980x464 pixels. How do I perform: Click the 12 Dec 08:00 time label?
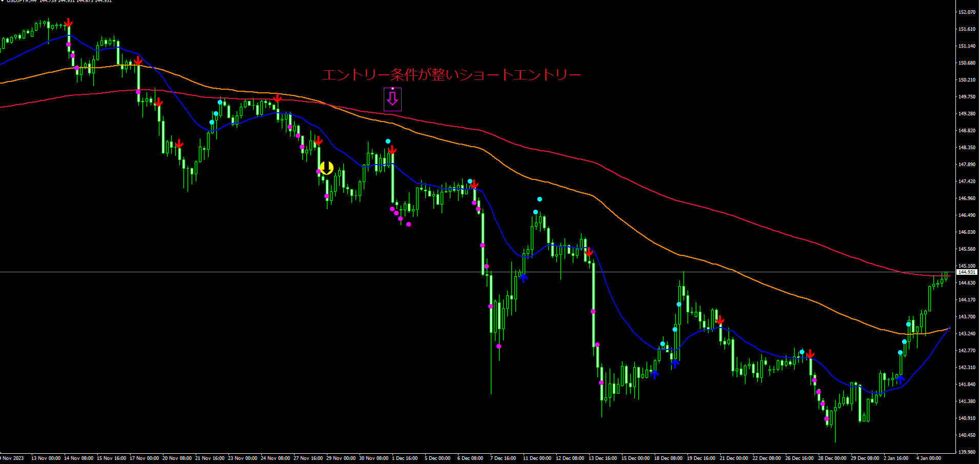(x=570, y=458)
